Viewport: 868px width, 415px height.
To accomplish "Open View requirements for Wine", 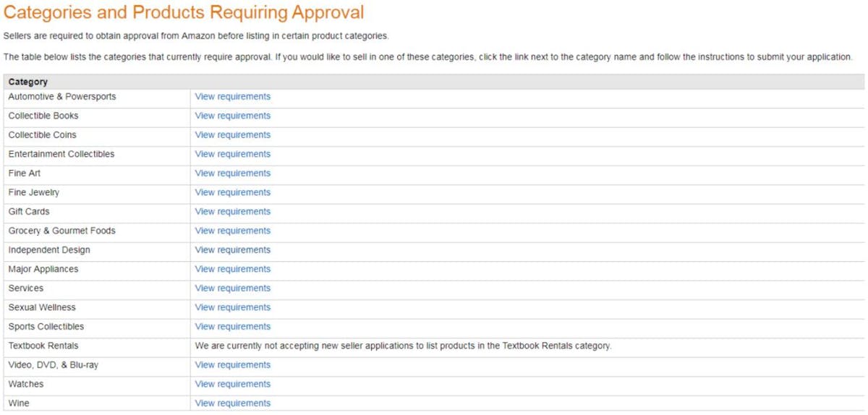I will tap(232, 403).
